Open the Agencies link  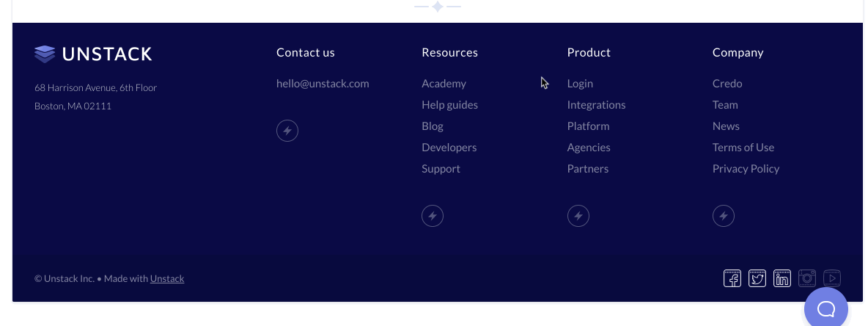pyautogui.click(x=589, y=148)
